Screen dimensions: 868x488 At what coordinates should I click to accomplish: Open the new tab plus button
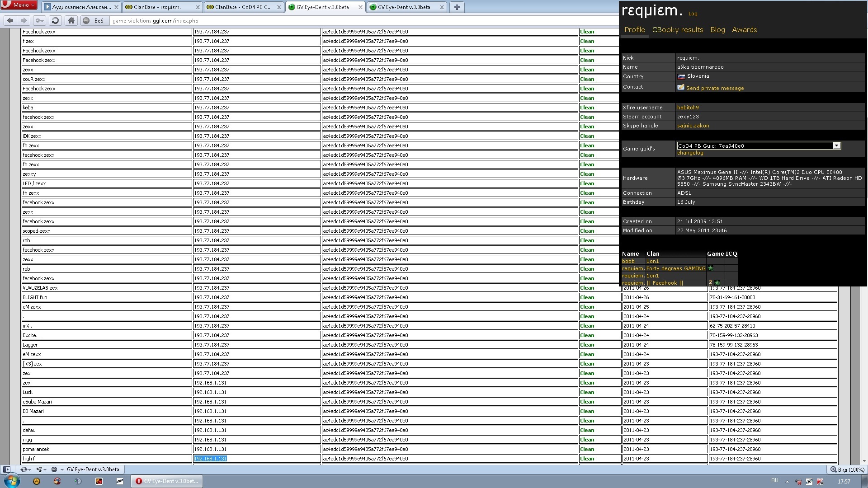457,7
